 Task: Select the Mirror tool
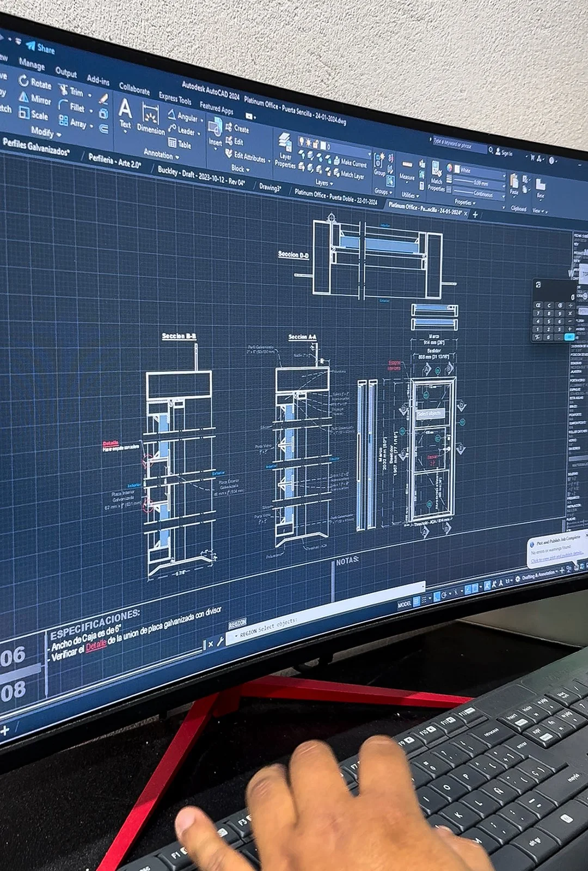[35, 99]
